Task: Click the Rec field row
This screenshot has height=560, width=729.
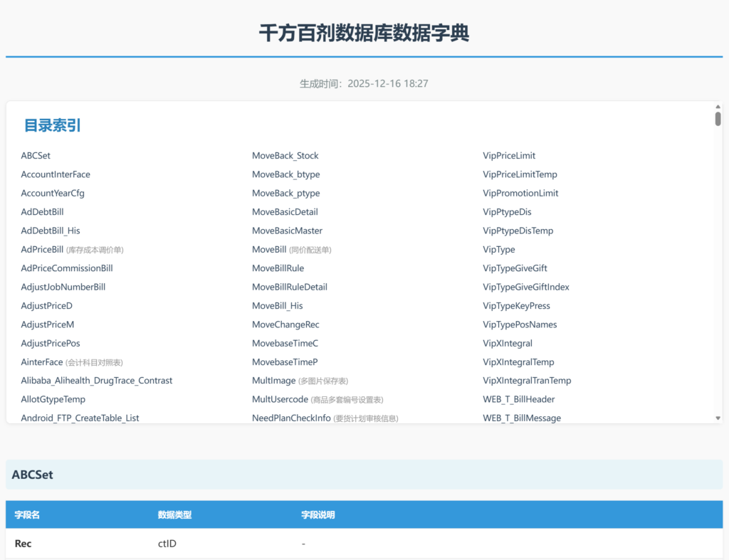Action: click(x=23, y=544)
